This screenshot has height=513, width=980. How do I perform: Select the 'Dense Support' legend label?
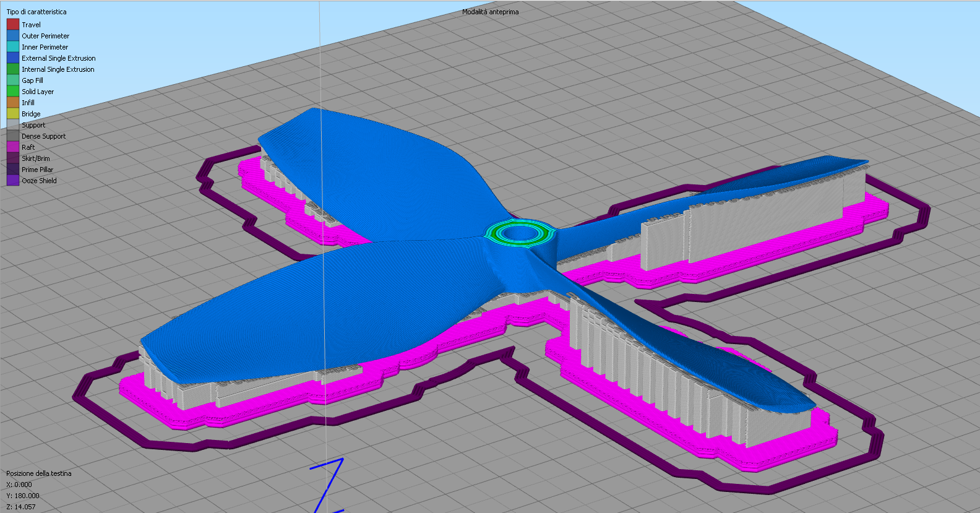pyautogui.click(x=43, y=136)
